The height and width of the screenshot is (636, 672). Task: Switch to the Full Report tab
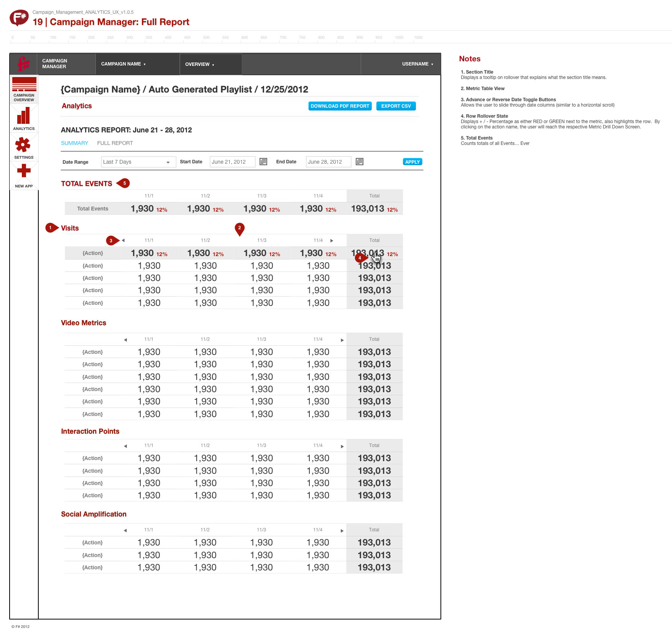(115, 143)
